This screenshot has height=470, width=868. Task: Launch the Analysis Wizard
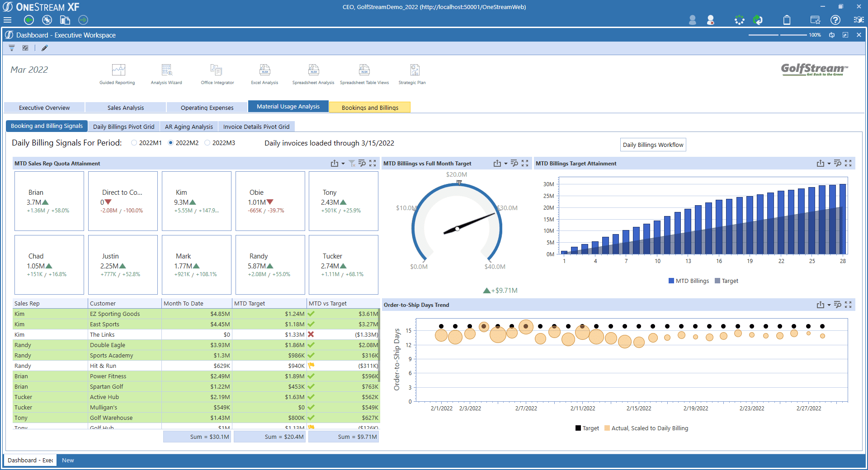pyautogui.click(x=166, y=74)
